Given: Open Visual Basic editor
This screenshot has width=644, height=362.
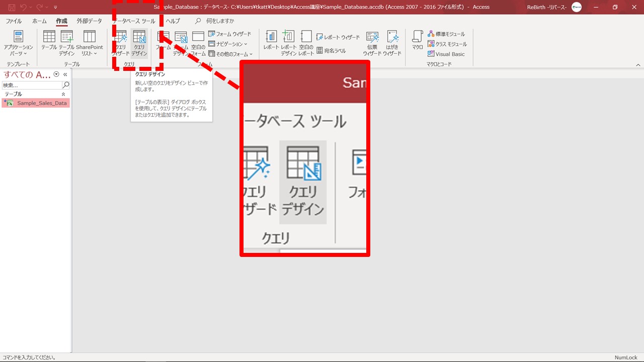Looking at the screenshot, I should coord(446,54).
